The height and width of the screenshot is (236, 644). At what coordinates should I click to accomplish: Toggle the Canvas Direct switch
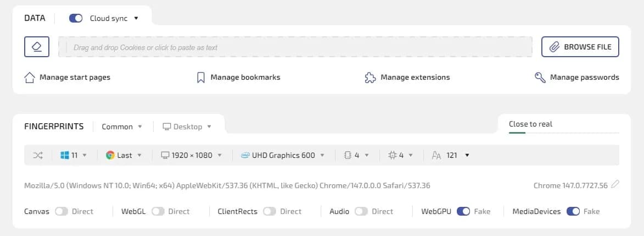(61, 211)
